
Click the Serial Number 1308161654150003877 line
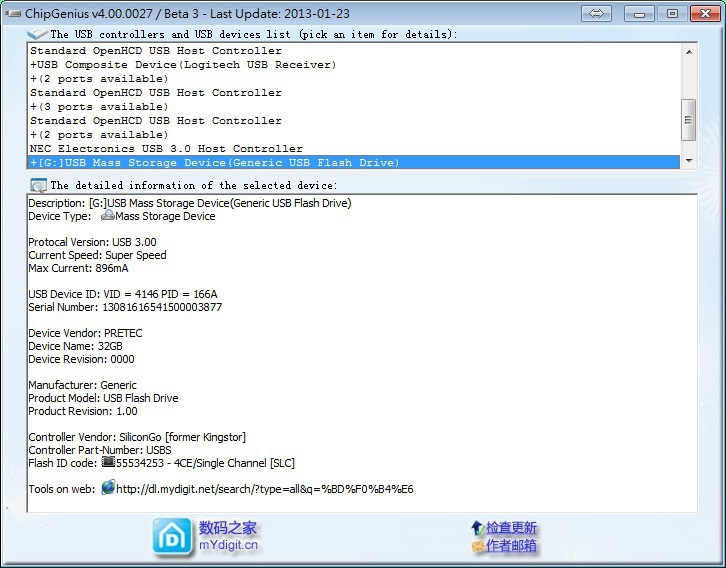point(125,307)
